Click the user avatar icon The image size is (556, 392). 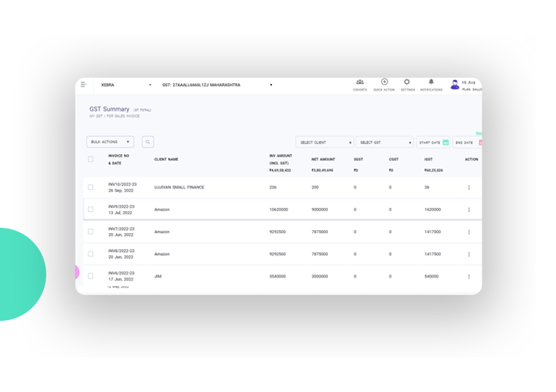tap(454, 85)
